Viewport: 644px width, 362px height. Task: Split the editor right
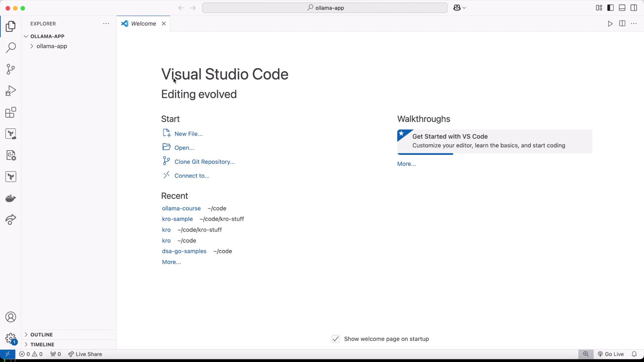[x=622, y=23]
